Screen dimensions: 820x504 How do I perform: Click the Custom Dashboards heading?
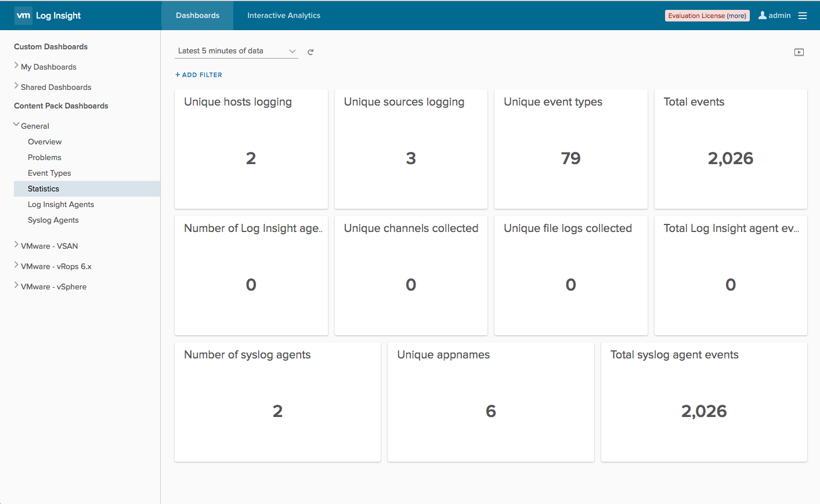(x=51, y=46)
